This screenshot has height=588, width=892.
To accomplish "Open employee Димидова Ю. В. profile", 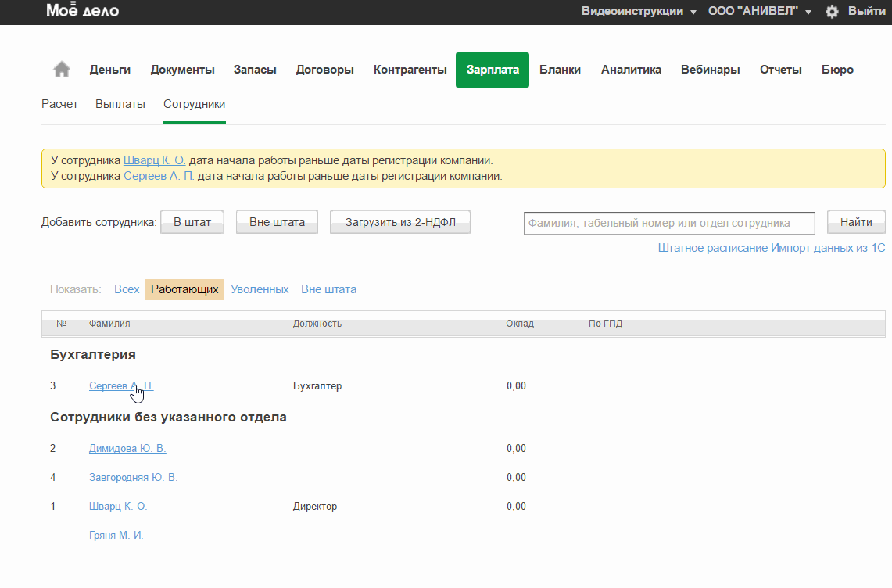I will click(127, 448).
